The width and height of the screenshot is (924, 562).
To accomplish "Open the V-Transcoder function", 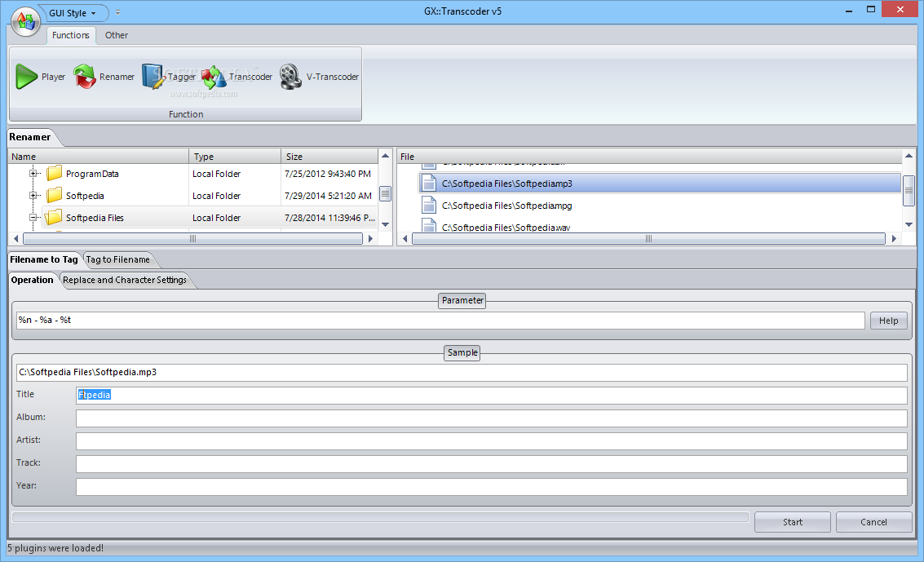I will coord(319,77).
